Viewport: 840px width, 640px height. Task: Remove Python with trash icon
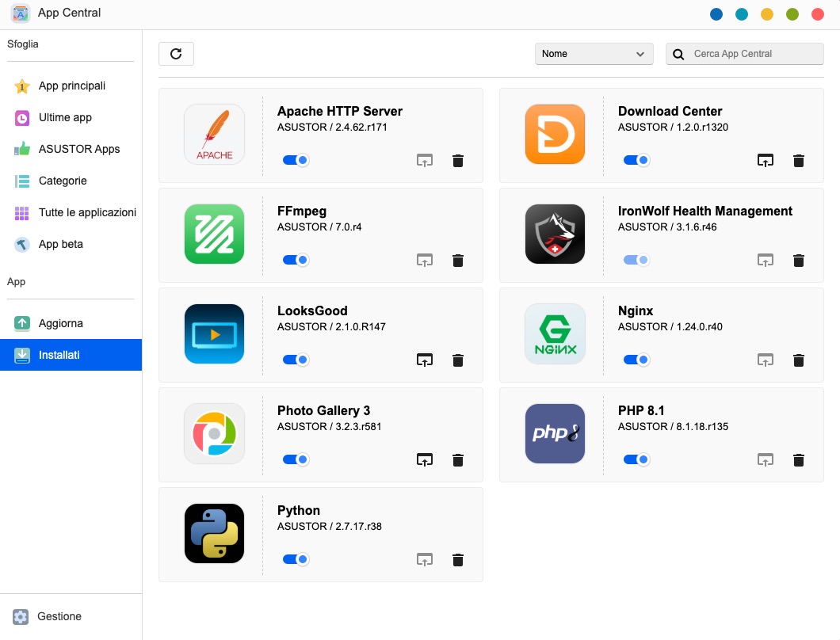tap(458, 560)
